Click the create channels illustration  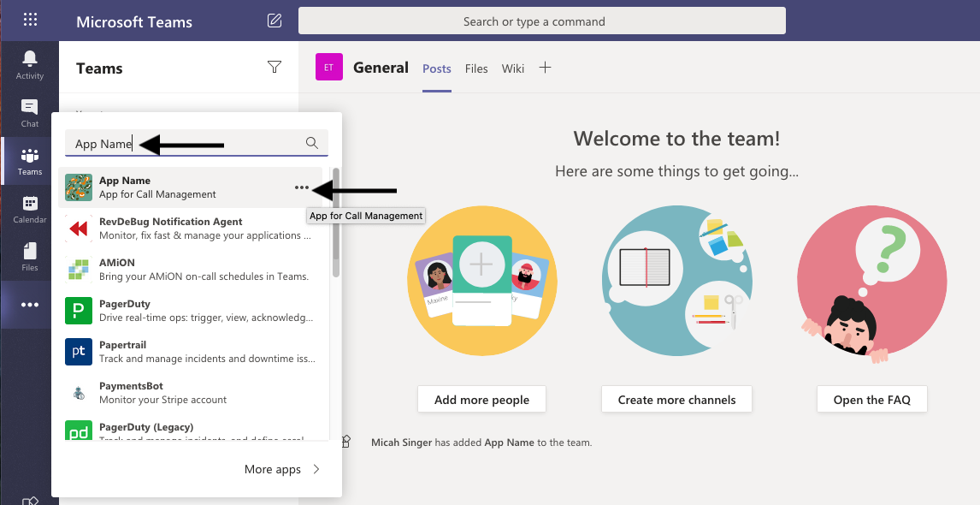point(677,280)
